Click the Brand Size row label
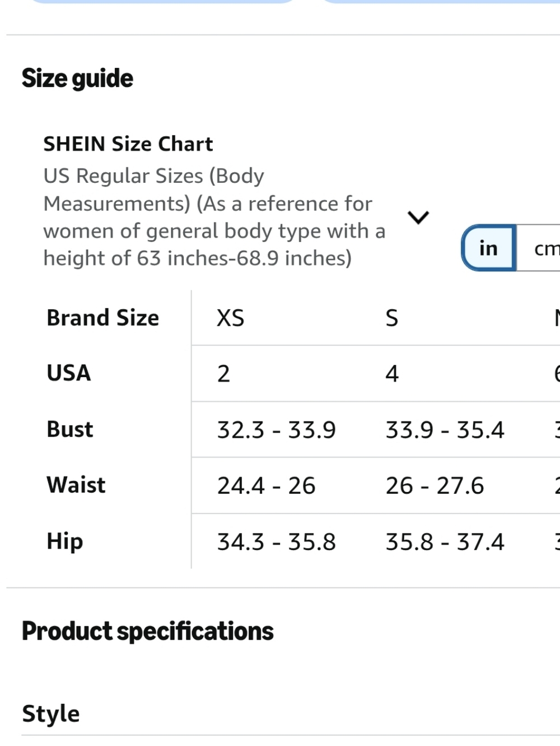This screenshot has width=560, height=746. [x=103, y=318]
